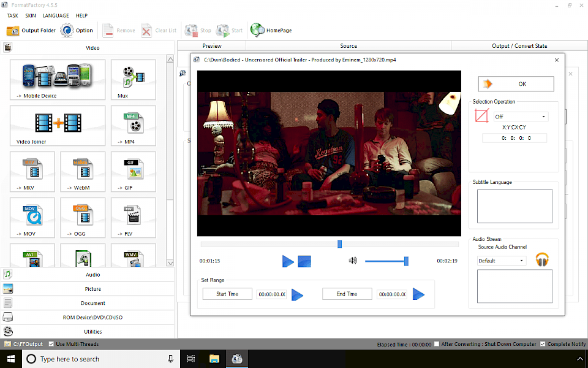This screenshot has height=368, width=588.
Task: Open the Source Audio Channel Default dropdown
Action: click(502, 261)
